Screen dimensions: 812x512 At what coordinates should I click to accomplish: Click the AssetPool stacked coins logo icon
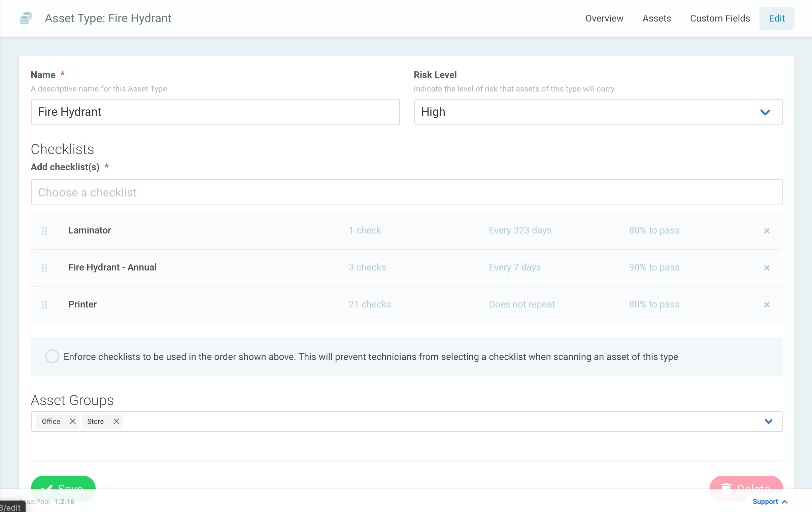(26, 18)
